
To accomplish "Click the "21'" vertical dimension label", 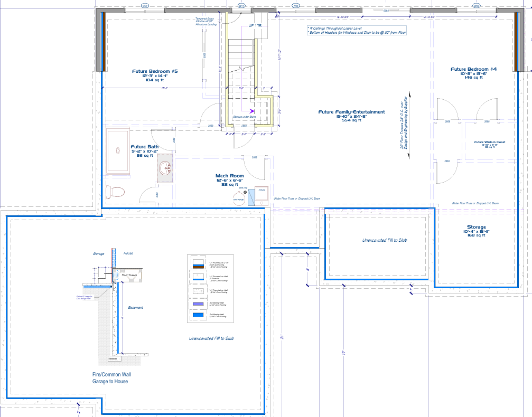I will pos(282,337).
